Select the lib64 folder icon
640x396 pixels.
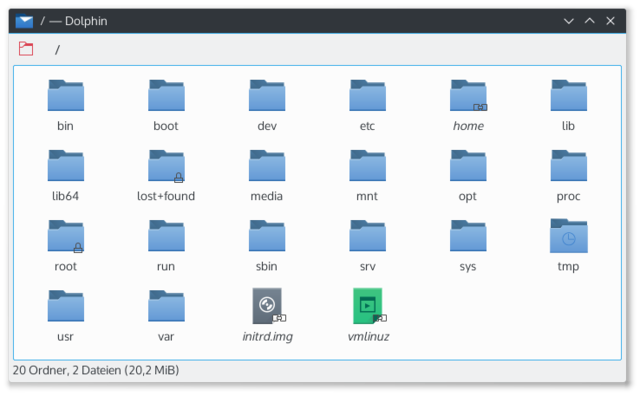[x=66, y=166]
